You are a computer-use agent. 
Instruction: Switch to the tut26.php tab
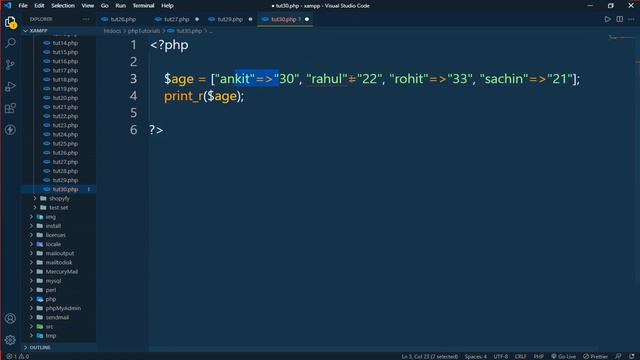coord(123,19)
